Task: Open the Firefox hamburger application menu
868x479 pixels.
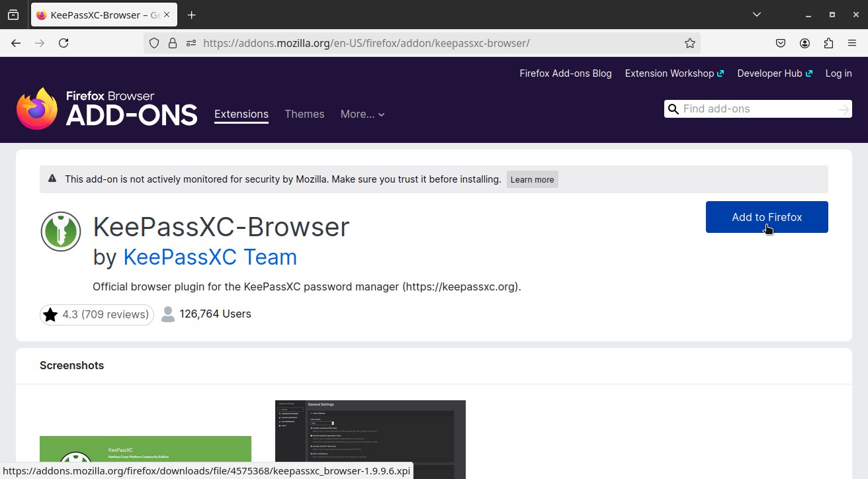Action: click(852, 43)
